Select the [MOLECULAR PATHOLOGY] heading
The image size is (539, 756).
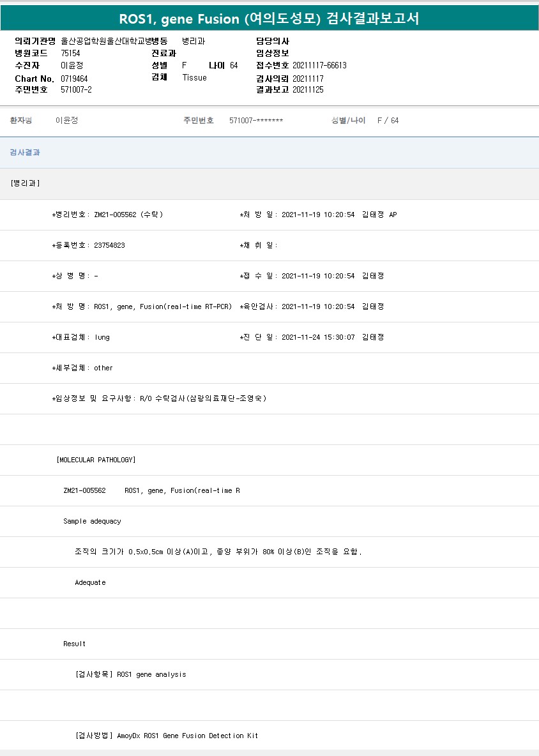pyautogui.click(x=96, y=460)
